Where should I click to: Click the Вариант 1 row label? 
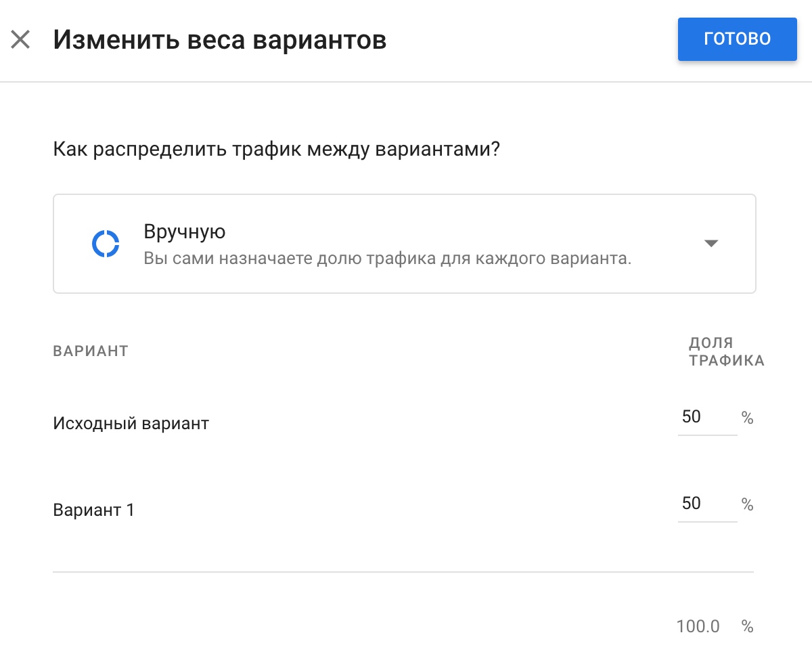(93, 509)
